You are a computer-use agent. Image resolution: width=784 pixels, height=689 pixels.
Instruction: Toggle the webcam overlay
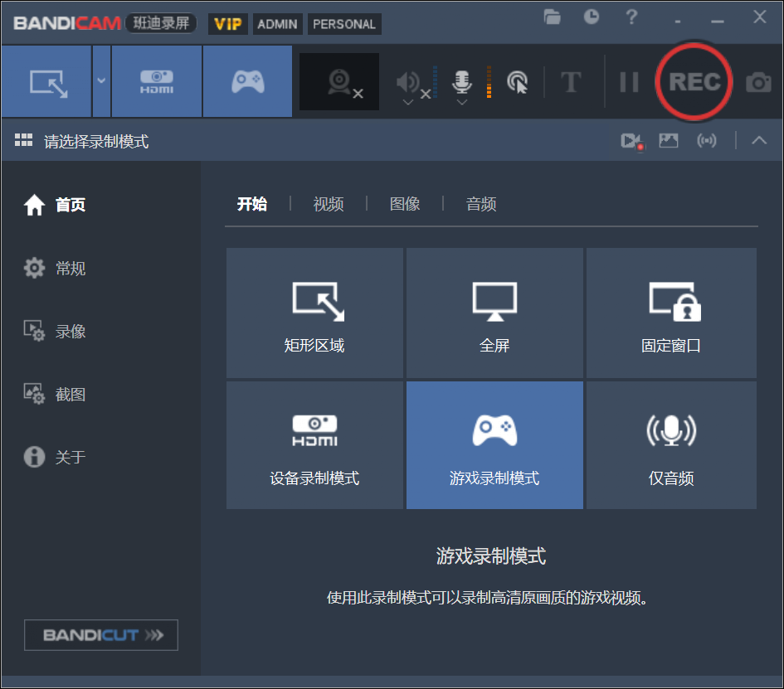tap(339, 82)
